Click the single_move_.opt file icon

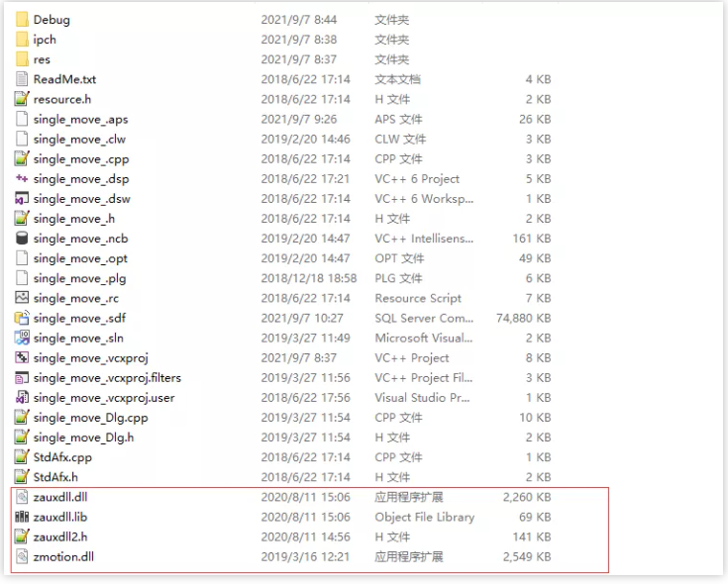coord(22,258)
